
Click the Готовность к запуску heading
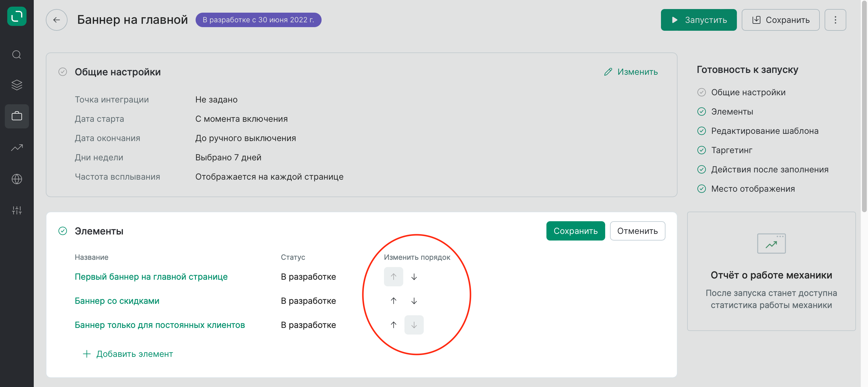point(747,70)
